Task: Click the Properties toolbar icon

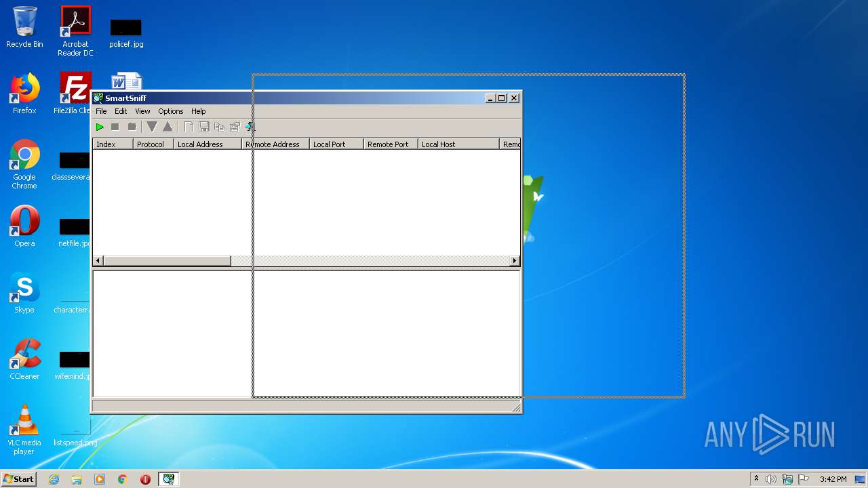Action: 235,127
